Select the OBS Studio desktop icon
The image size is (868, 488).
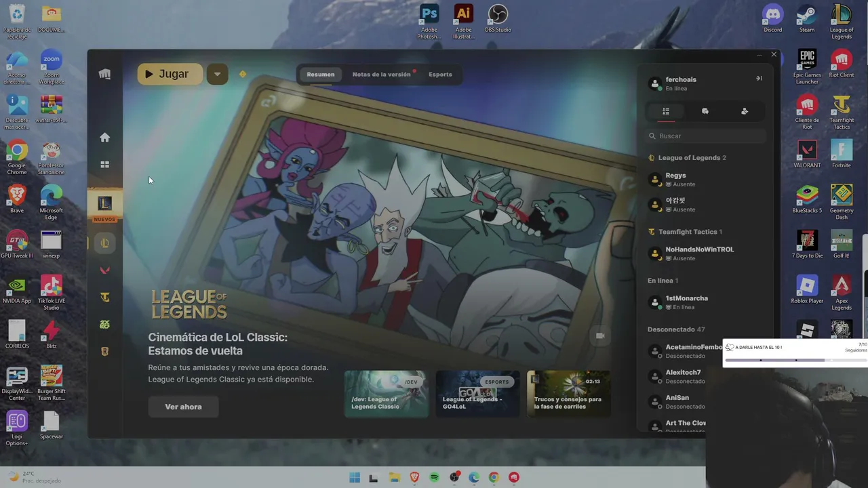pyautogui.click(x=498, y=19)
